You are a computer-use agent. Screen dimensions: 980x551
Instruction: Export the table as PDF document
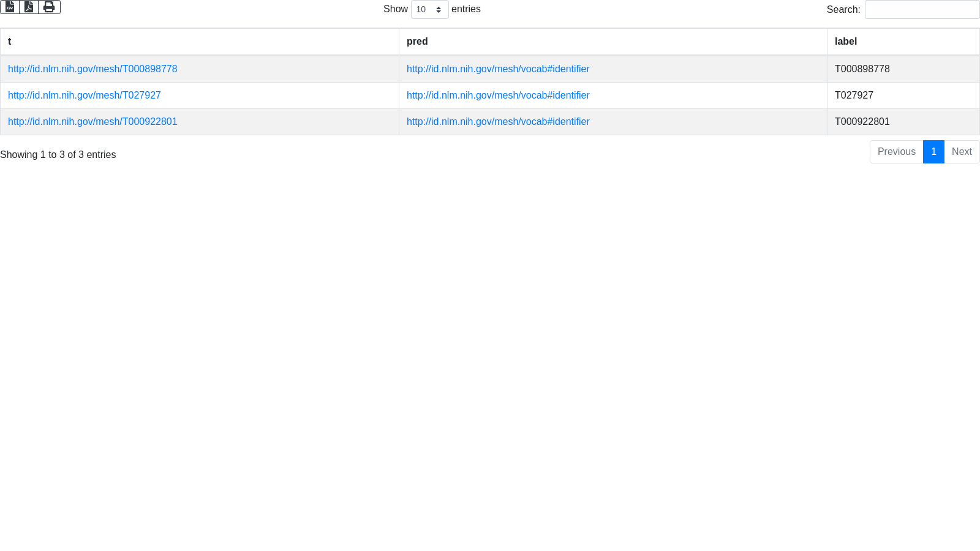coord(29,7)
